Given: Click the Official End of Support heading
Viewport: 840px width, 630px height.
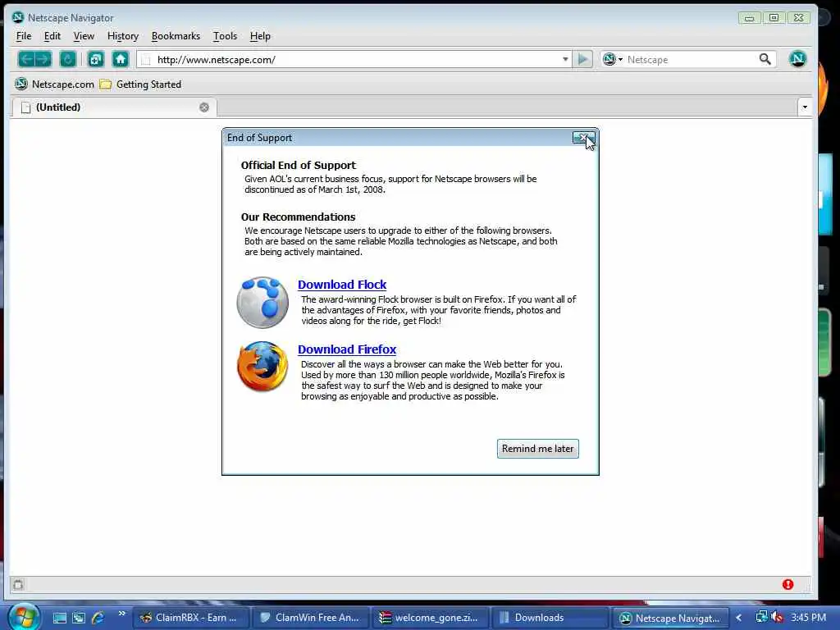Looking at the screenshot, I should click(x=299, y=165).
